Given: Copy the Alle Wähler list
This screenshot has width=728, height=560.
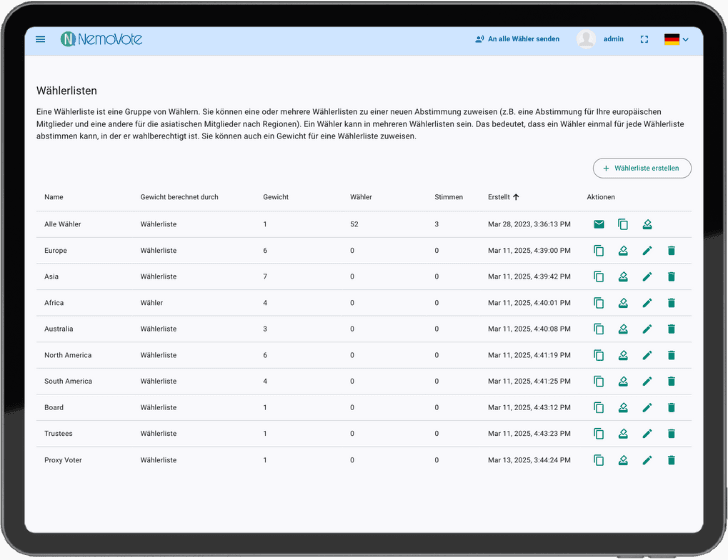Looking at the screenshot, I should tap(623, 224).
